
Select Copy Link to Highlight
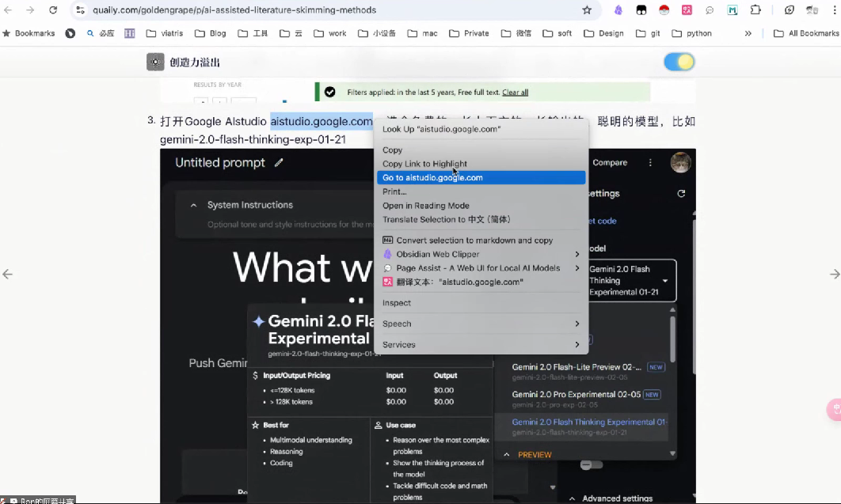tap(481, 164)
